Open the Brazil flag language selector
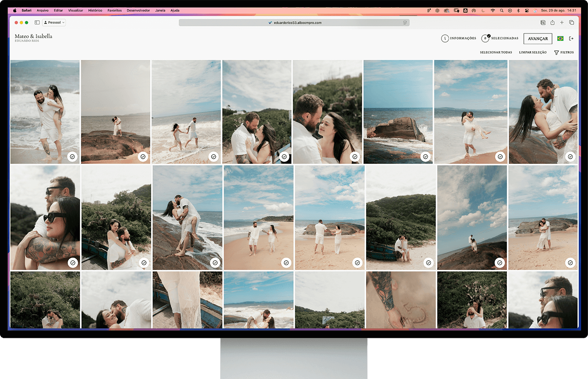 [x=560, y=39]
